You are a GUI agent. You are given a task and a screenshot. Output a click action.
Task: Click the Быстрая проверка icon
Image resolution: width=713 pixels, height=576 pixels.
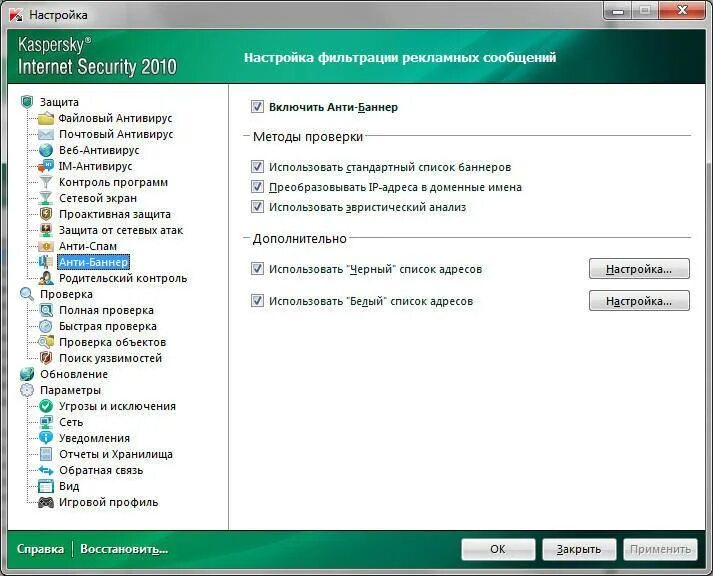pos(45,326)
